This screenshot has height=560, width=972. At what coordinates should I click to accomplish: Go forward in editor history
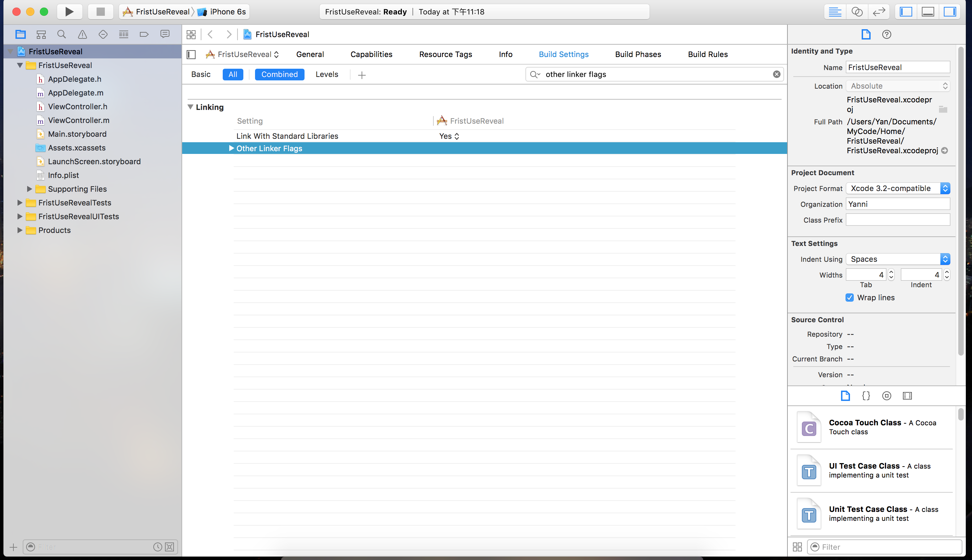click(x=229, y=34)
